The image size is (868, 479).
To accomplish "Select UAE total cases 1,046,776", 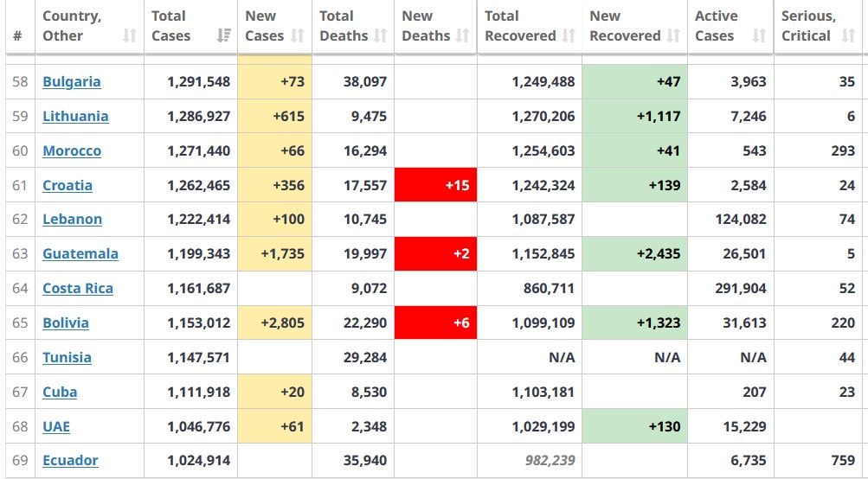I will pos(199,426).
